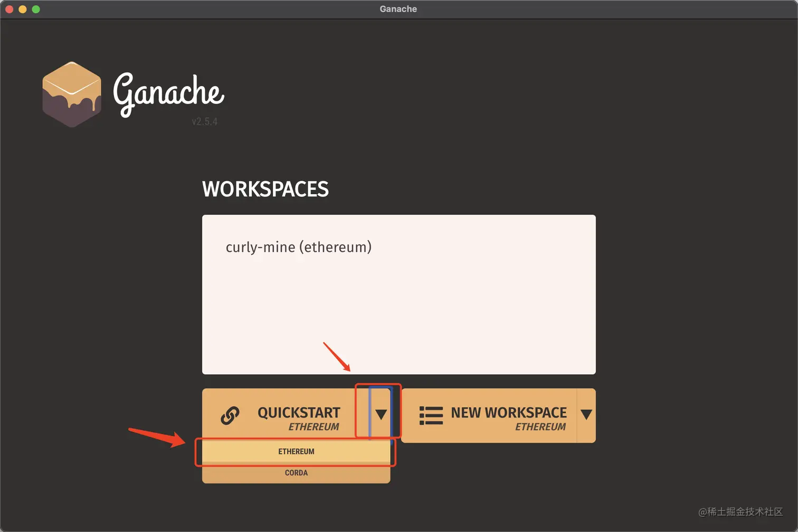798x532 pixels.
Task: Click the Quickstart Ethereum button
Action: click(286, 415)
